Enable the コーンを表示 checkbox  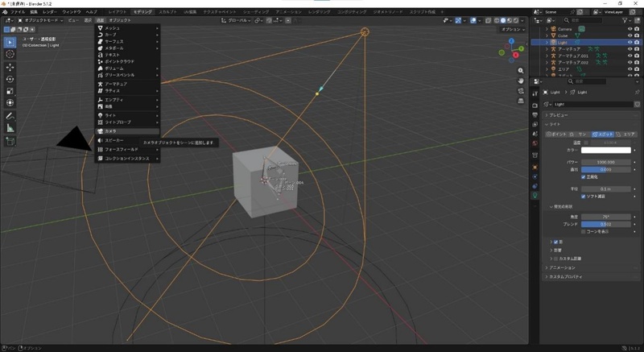583,232
